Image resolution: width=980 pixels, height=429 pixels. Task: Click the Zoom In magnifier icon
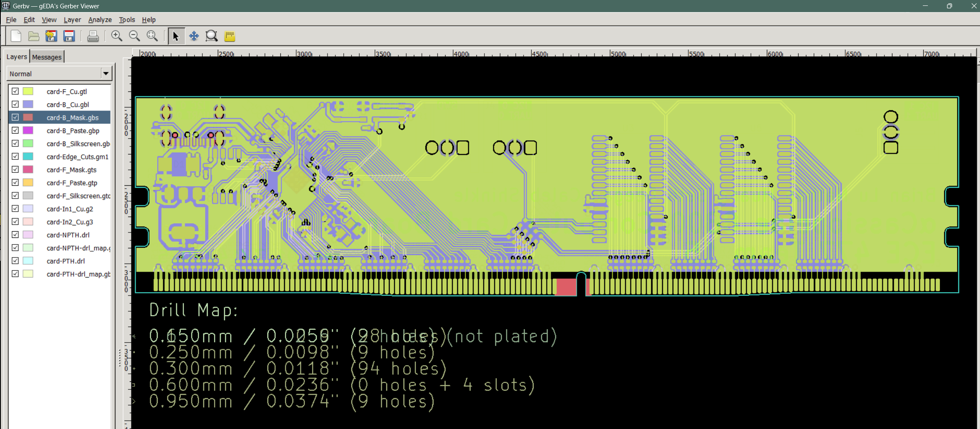[x=117, y=36]
